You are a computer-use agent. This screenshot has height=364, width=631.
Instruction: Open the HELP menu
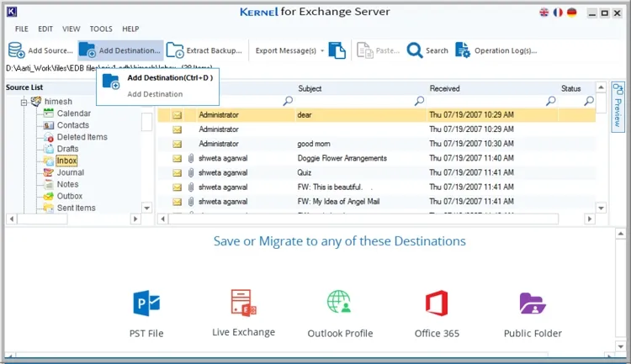[130, 29]
